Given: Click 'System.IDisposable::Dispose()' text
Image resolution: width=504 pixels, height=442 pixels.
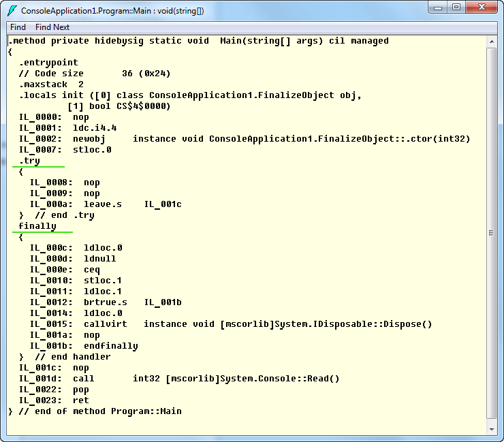Looking at the screenshot, I should pyautogui.click(x=353, y=324).
